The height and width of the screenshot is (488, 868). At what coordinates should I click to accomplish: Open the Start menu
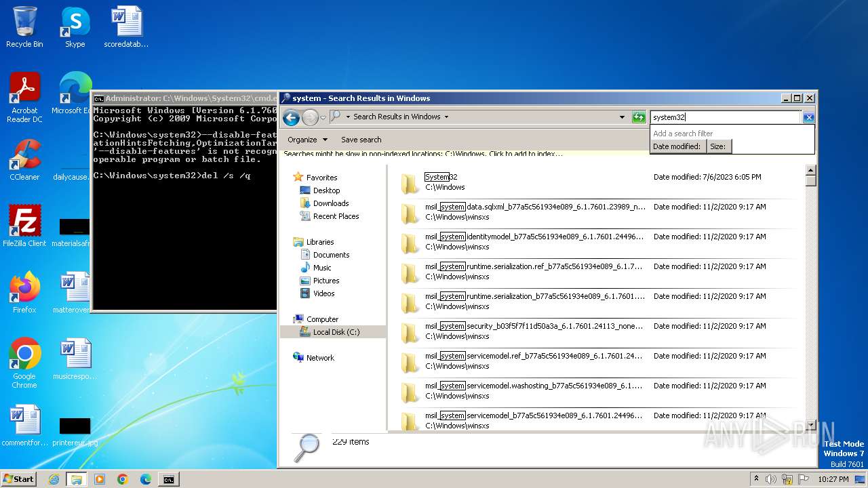pyautogui.click(x=19, y=479)
